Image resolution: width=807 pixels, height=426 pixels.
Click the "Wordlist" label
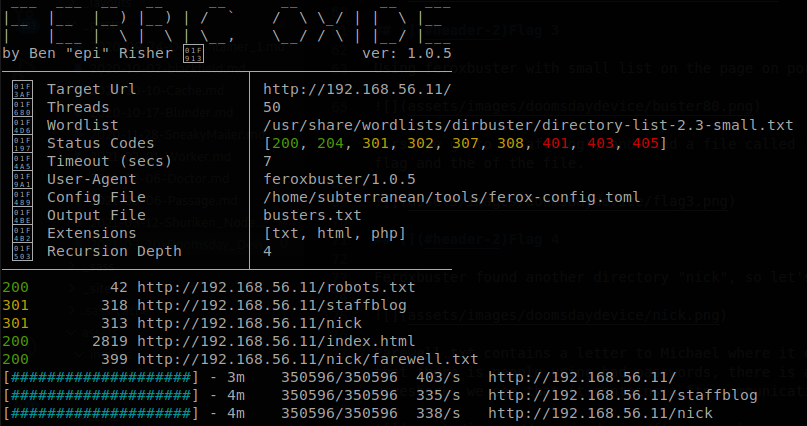83,126
